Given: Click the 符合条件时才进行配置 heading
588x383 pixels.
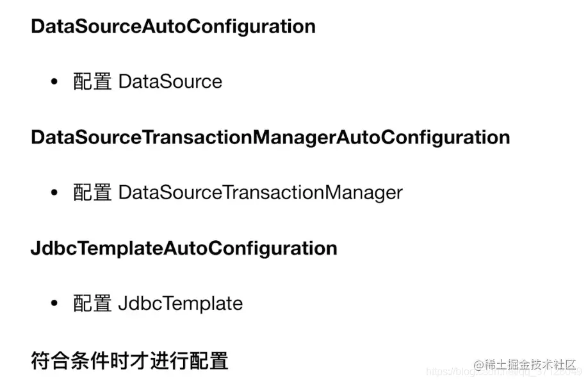Looking at the screenshot, I should pos(130,361).
